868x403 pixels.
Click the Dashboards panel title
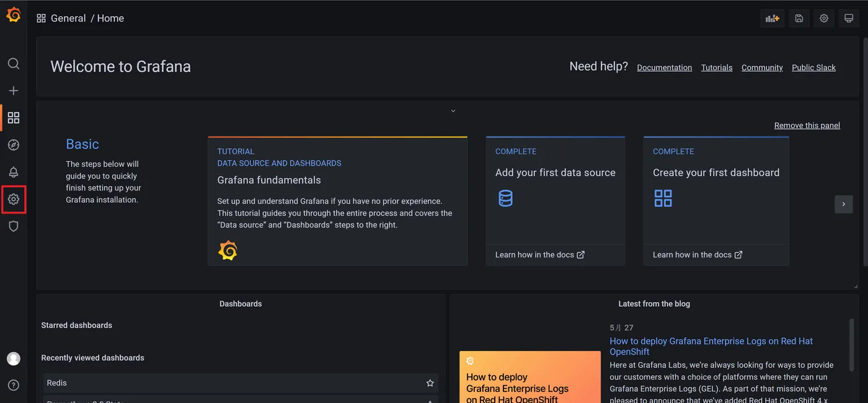241,304
